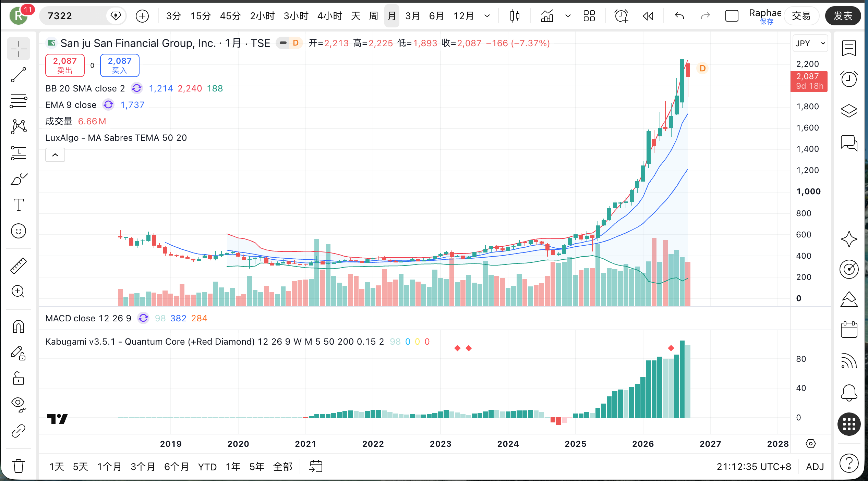Open the chat messages panel
The height and width of the screenshot is (481, 868).
pyautogui.click(x=849, y=143)
